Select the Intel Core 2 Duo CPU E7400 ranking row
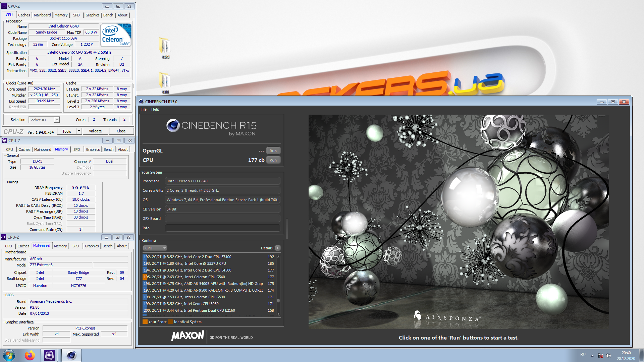The height and width of the screenshot is (362, 644). click(x=209, y=257)
